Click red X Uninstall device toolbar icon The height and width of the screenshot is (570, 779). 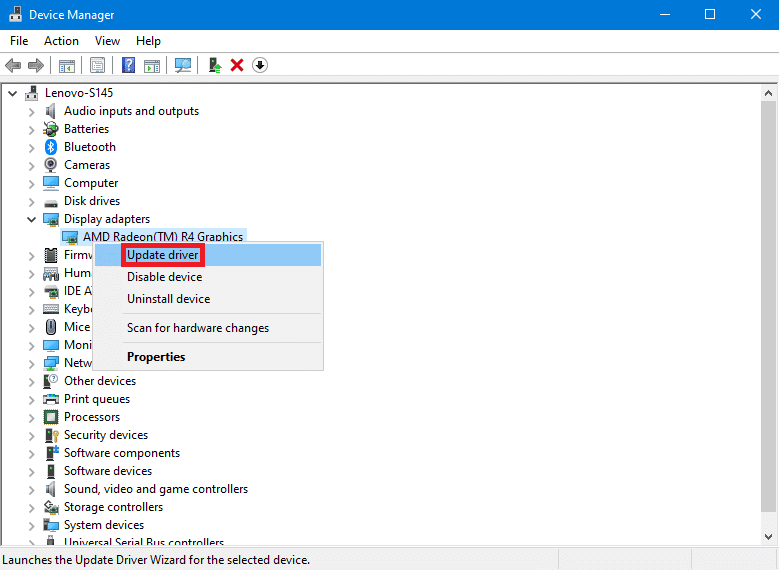[x=237, y=65]
